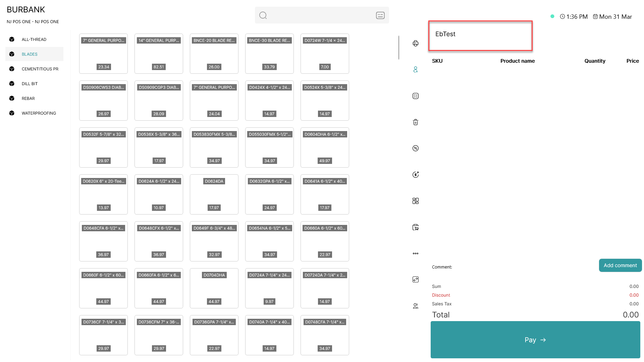Add D0724A 7-1/4" product priced 9.97
This screenshot has width=644, height=362.
269,288
